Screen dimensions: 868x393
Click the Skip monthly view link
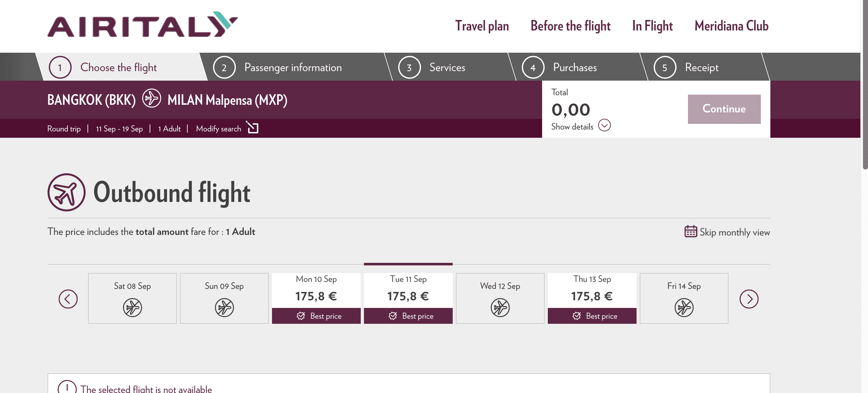(x=734, y=232)
